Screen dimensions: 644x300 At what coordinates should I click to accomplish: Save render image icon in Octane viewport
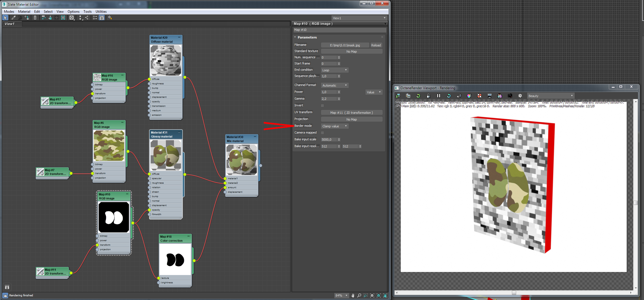[x=398, y=96]
